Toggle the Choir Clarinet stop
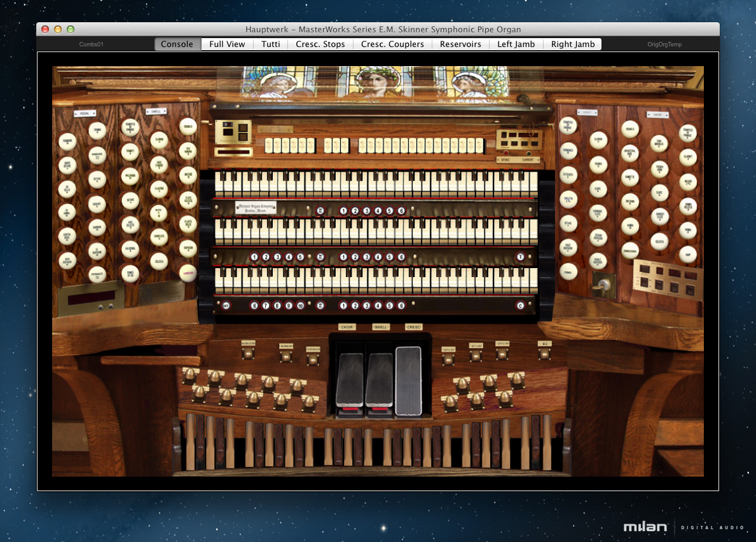 (x=688, y=158)
